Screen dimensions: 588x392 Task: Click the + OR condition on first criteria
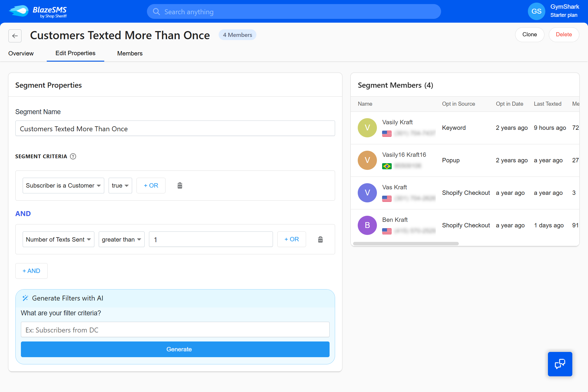151,186
